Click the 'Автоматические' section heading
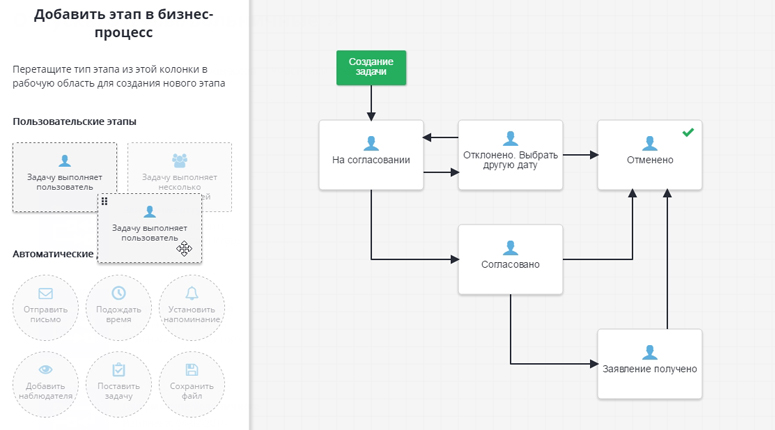Screen dimensions: 775x430 tap(53, 254)
